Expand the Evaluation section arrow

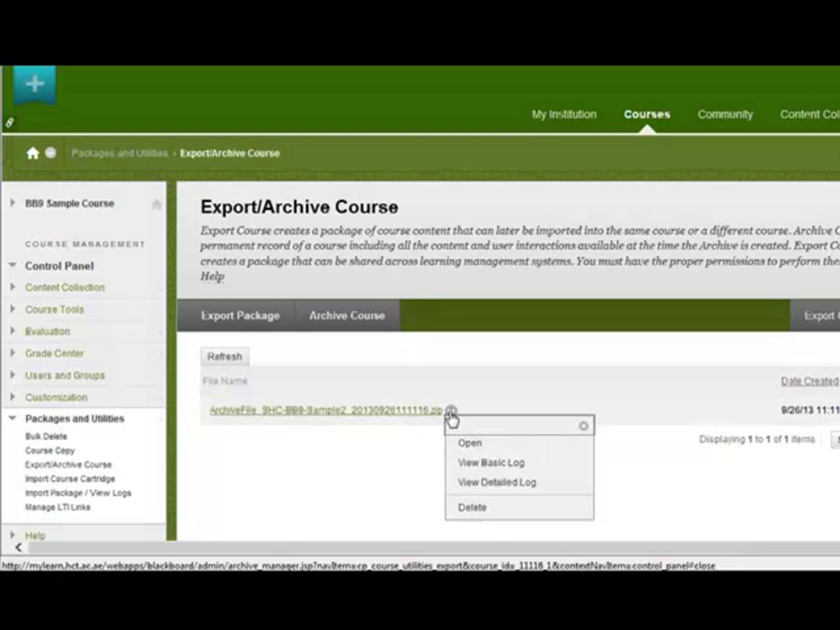(x=13, y=331)
